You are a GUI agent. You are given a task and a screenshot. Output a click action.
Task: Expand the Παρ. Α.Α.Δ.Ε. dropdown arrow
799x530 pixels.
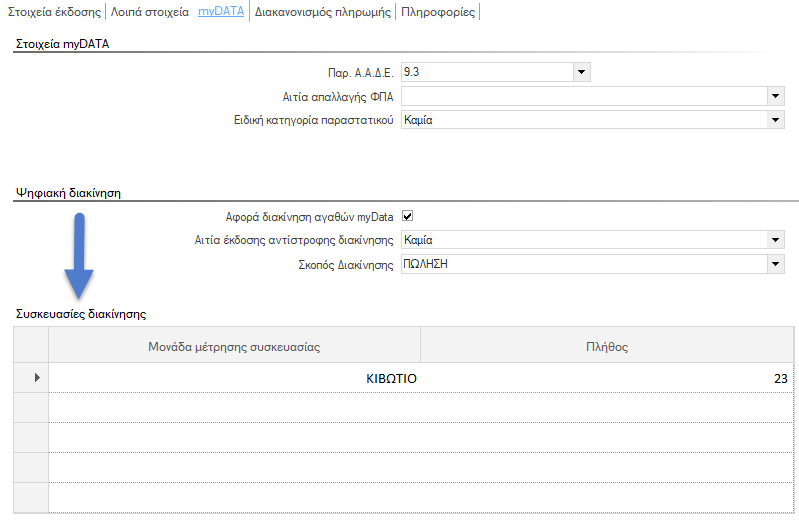point(581,72)
